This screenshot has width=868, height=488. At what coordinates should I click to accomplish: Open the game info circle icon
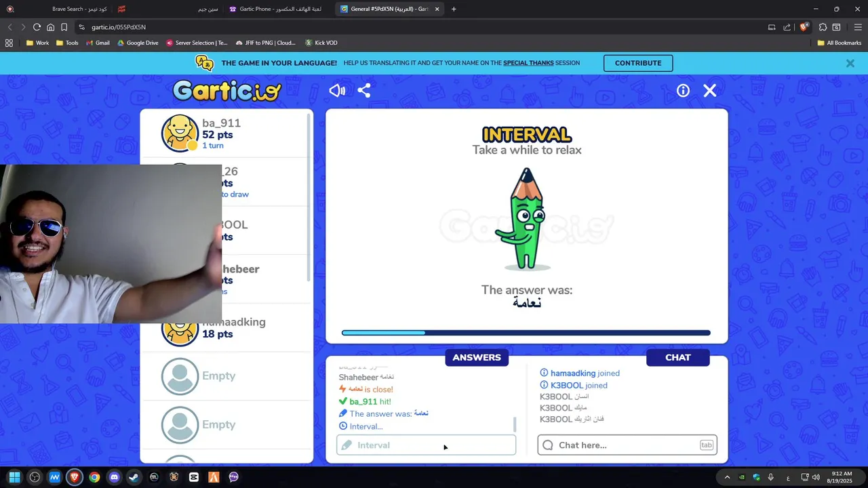[x=683, y=90]
